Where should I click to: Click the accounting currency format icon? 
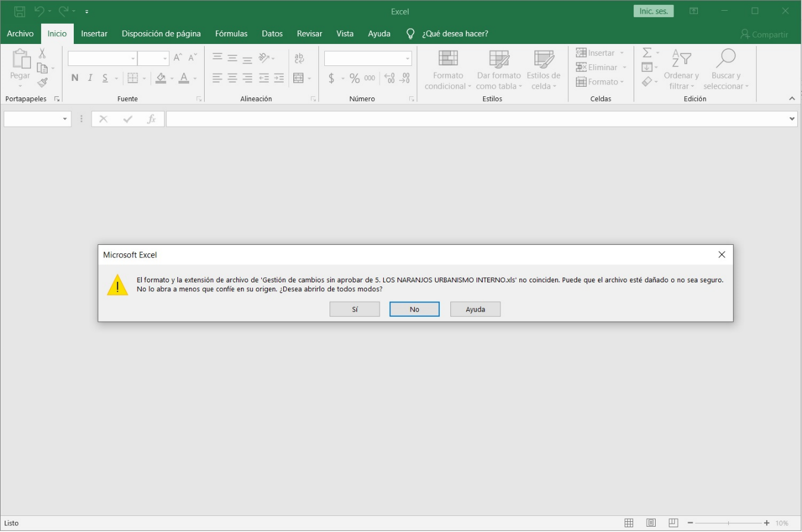click(x=331, y=78)
